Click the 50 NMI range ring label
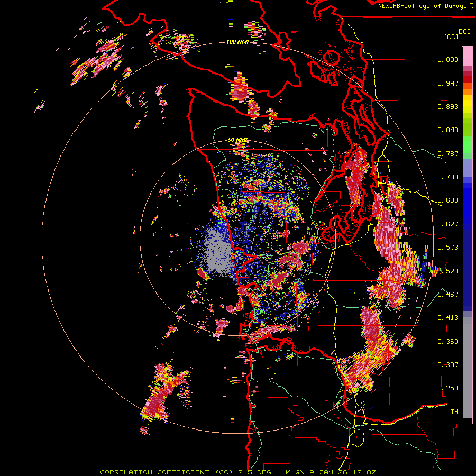Viewport: 476px width, 476px height. pyautogui.click(x=237, y=140)
